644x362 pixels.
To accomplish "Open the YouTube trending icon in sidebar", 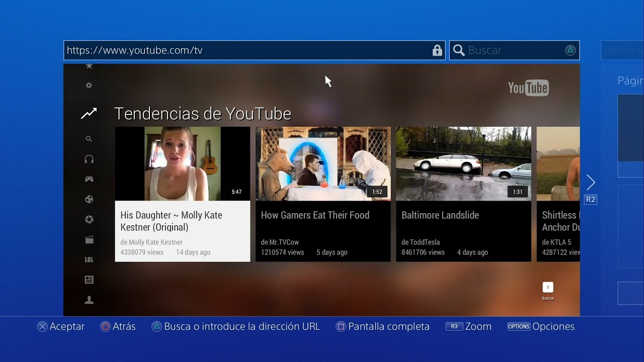I will (89, 114).
